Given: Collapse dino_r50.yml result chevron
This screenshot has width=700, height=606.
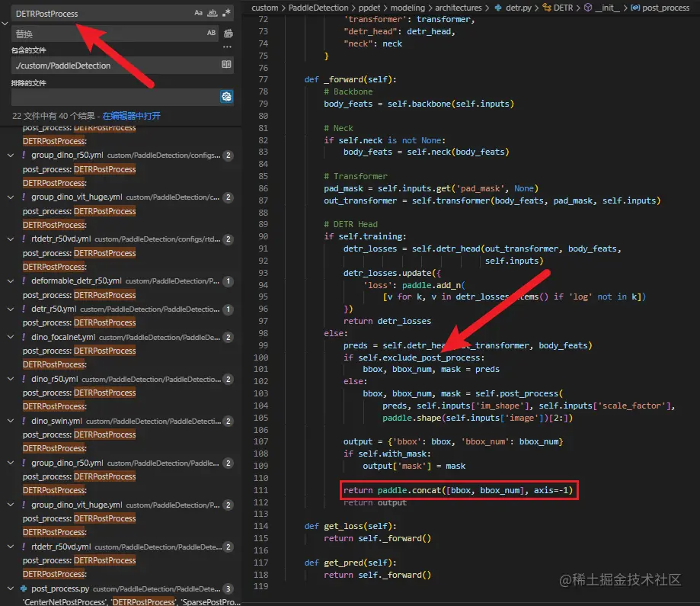Looking at the screenshot, I should [11, 379].
